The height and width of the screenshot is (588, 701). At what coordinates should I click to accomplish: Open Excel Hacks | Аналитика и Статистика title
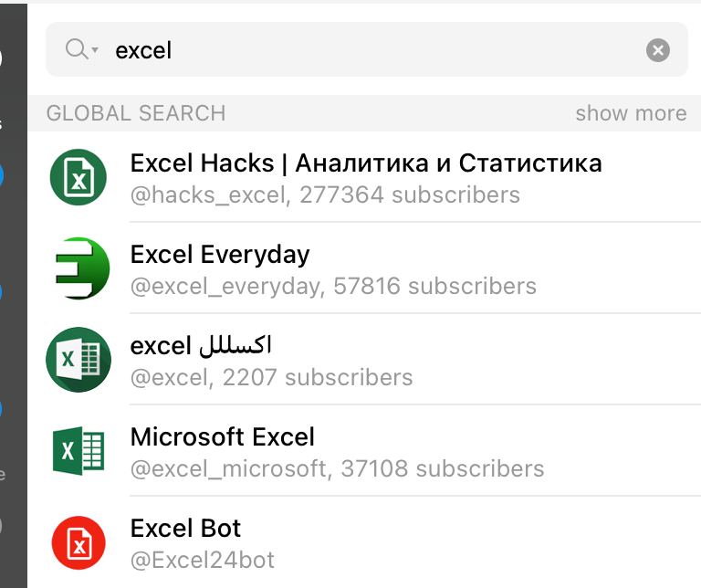click(366, 163)
